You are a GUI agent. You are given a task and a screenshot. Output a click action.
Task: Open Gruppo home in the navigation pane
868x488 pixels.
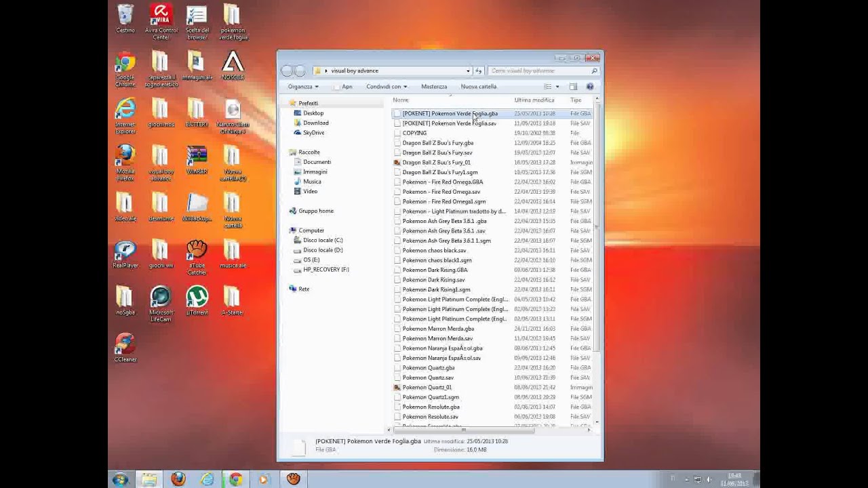(315, 211)
